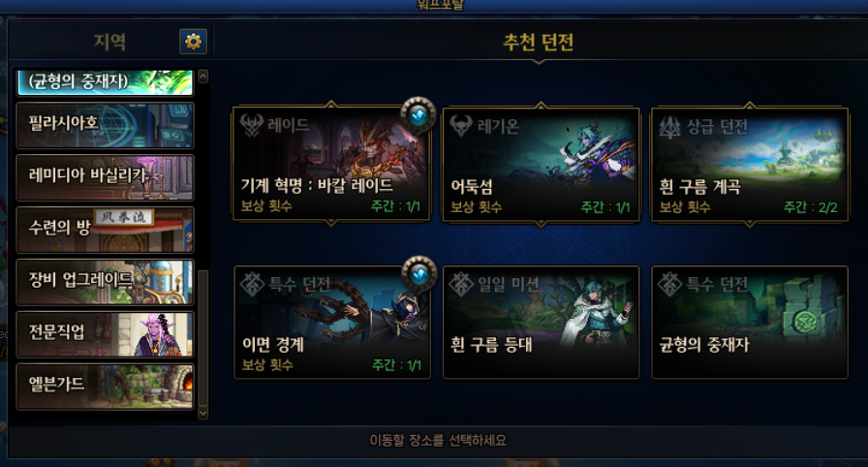Click check badge on 바칼 레이드 card

pos(418,115)
